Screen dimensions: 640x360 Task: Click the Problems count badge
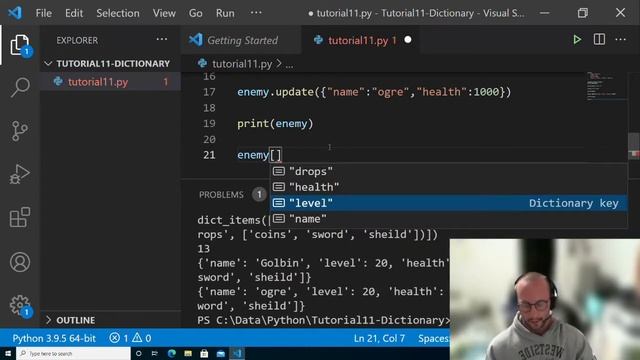click(x=259, y=195)
